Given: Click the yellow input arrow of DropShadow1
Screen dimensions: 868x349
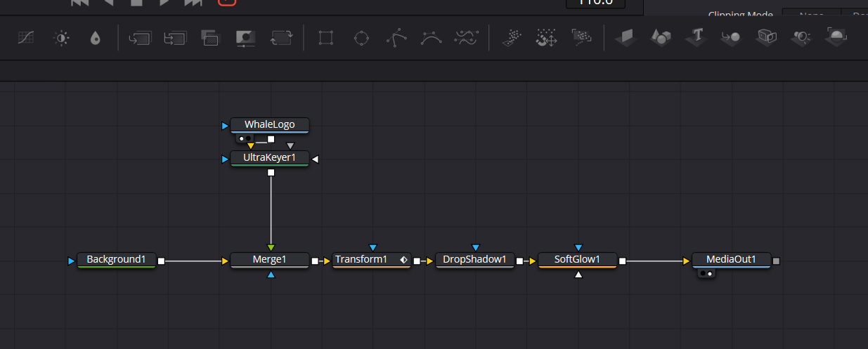Looking at the screenshot, I should (430, 261).
